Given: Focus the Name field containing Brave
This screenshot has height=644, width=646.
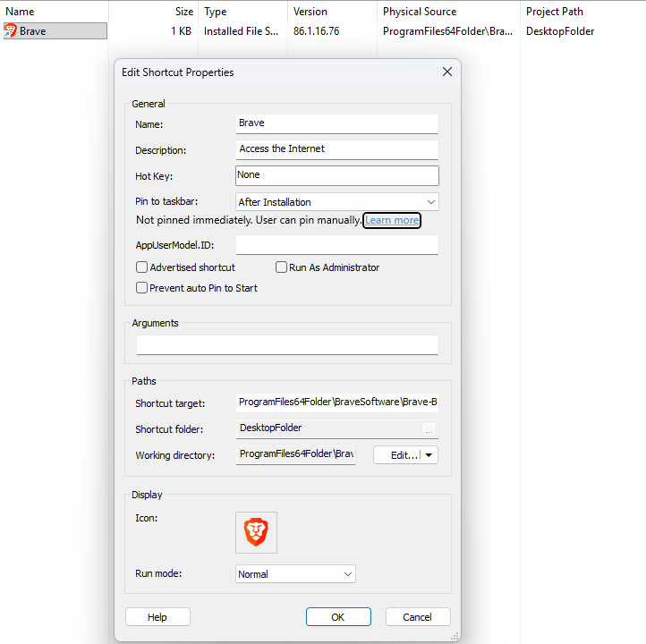Looking at the screenshot, I should 337,123.
